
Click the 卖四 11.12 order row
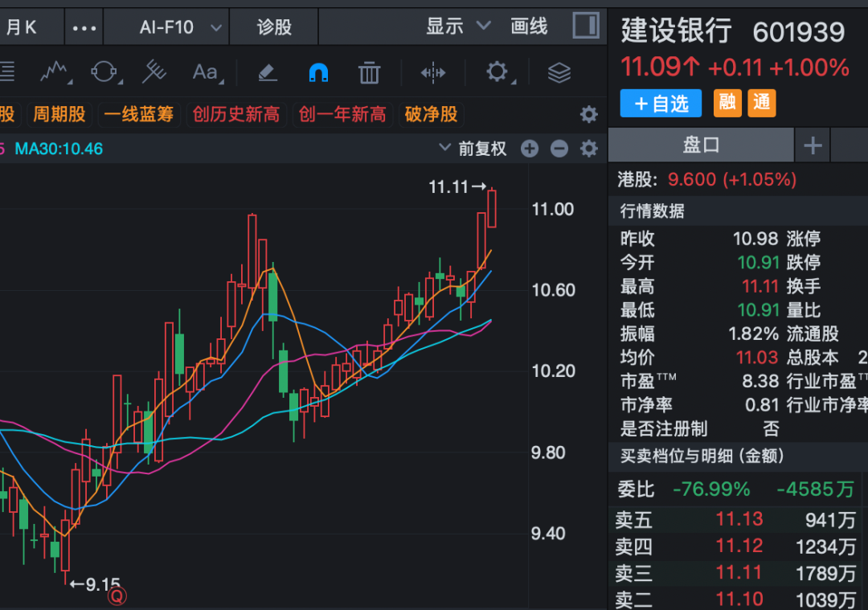[735, 547]
